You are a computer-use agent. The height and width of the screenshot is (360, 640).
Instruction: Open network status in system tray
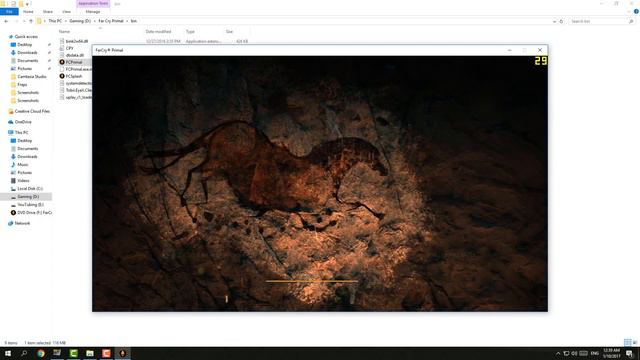pyautogui.click(x=566, y=353)
